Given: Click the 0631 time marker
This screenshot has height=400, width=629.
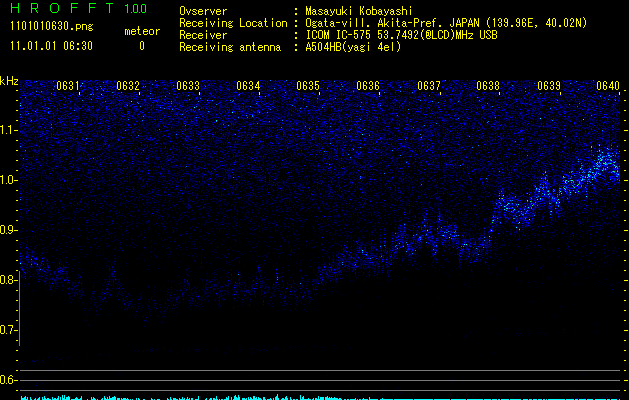Looking at the screenshot, I should (68, 86).
